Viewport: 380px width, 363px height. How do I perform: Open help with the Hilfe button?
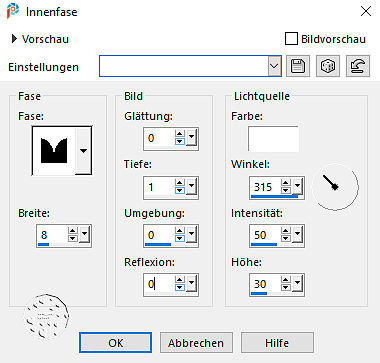tap(277, 342)
